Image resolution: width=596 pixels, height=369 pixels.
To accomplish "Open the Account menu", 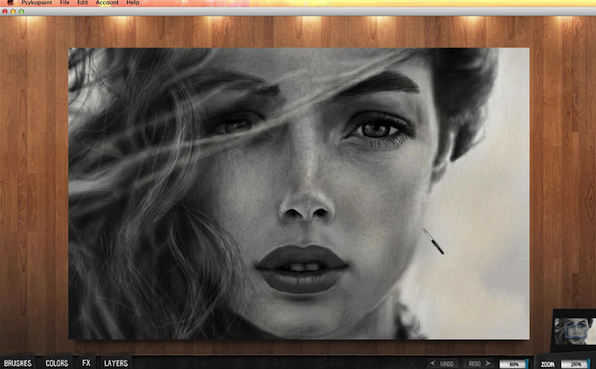I will 107,2.
